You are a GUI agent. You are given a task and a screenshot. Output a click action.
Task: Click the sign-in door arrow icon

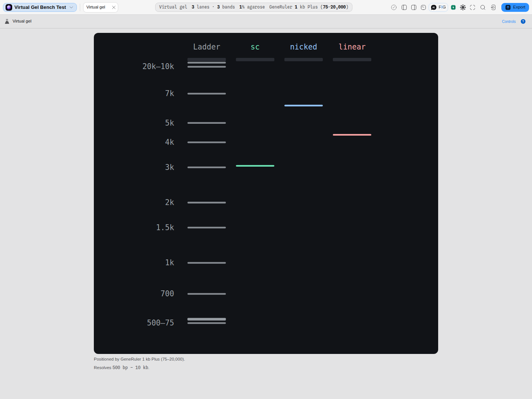[x=493, y=7]
